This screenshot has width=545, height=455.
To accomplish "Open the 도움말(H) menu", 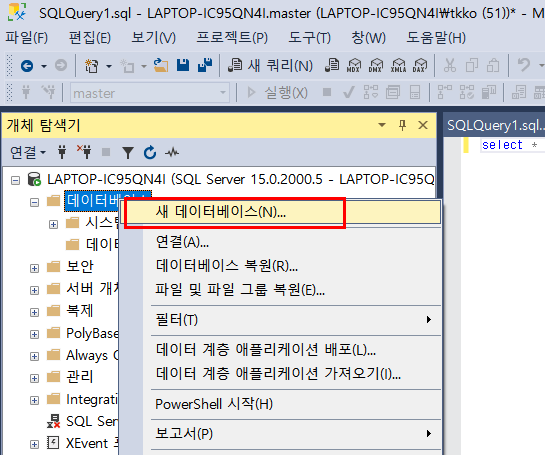I will tap(436, 38).
